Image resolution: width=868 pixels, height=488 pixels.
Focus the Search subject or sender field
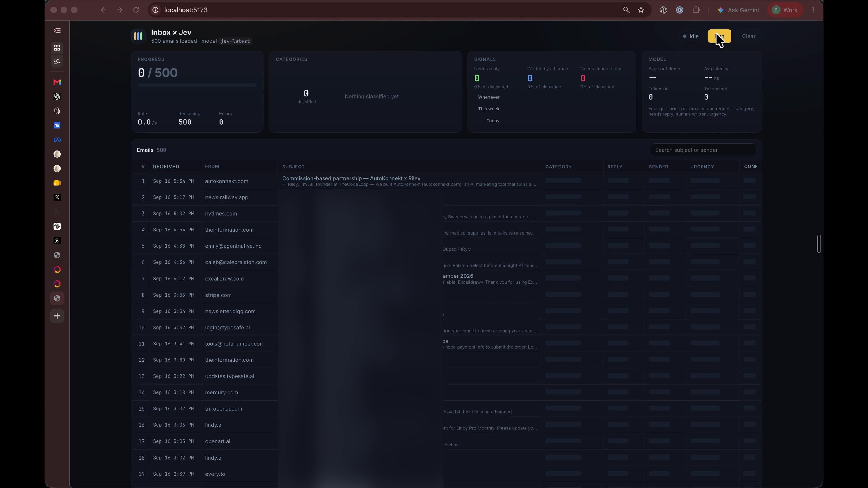pos(703,150)
